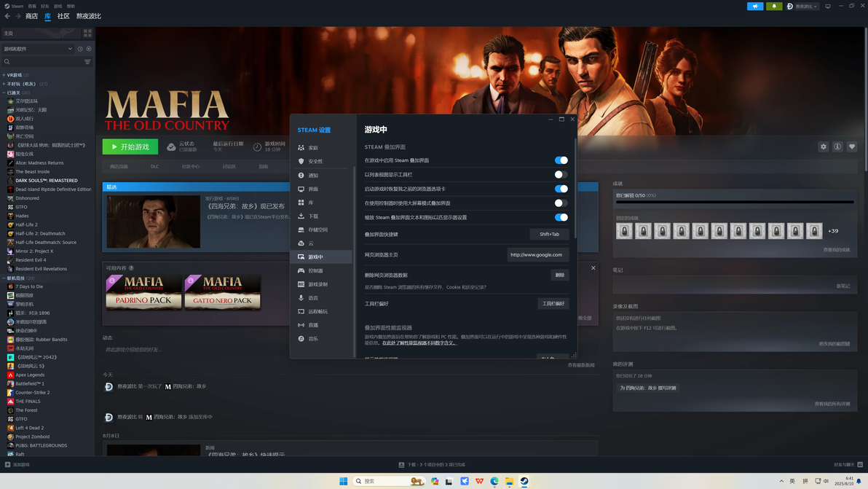This screenshot has height=489, width=868.
Task: Select the Voice microphone settings category
Action: [321, 298]
